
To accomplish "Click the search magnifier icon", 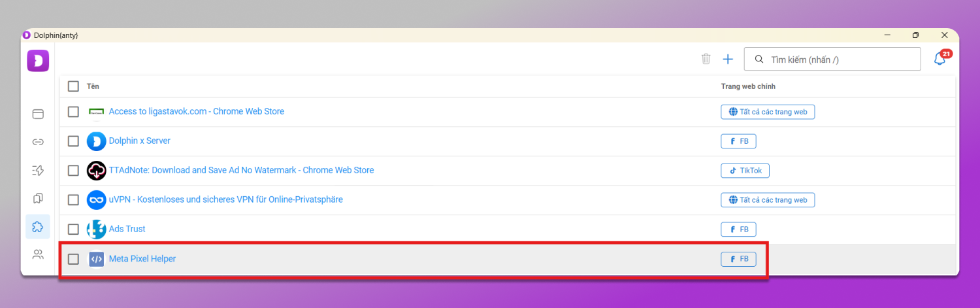I will click(759, 59).
